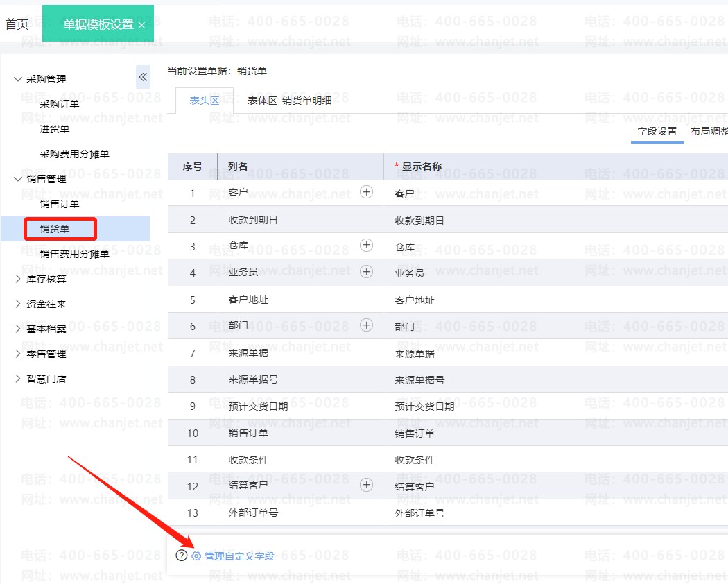Screen dimensions: 728x584
Task: Go to the 首页 tab
Action: pos(17,24)
